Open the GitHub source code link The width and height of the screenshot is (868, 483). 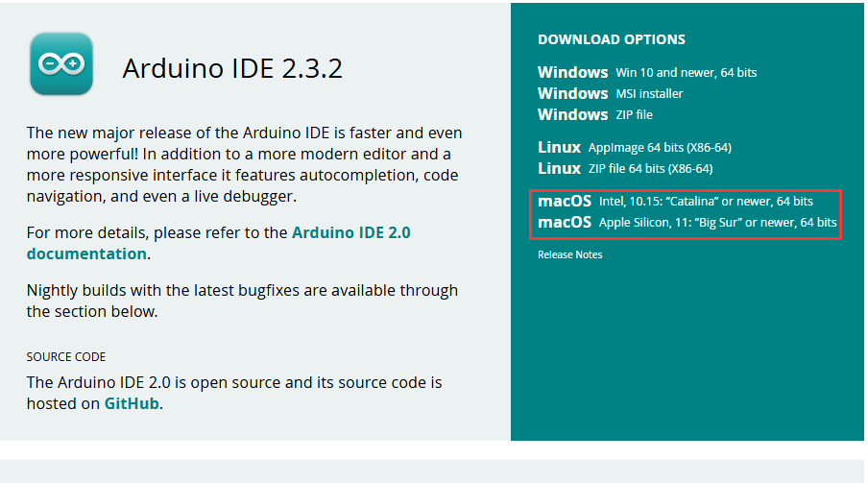coord(132,404)
